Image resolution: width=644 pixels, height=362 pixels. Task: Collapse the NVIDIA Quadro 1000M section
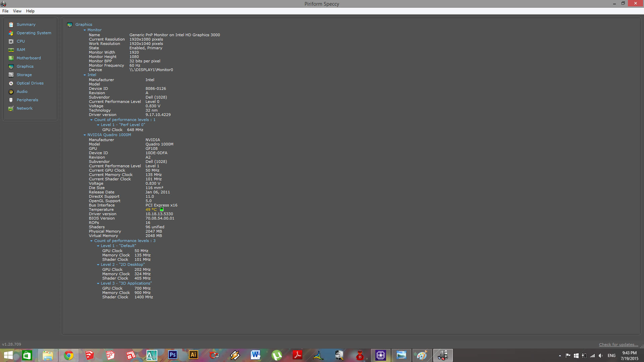[85, 135]
